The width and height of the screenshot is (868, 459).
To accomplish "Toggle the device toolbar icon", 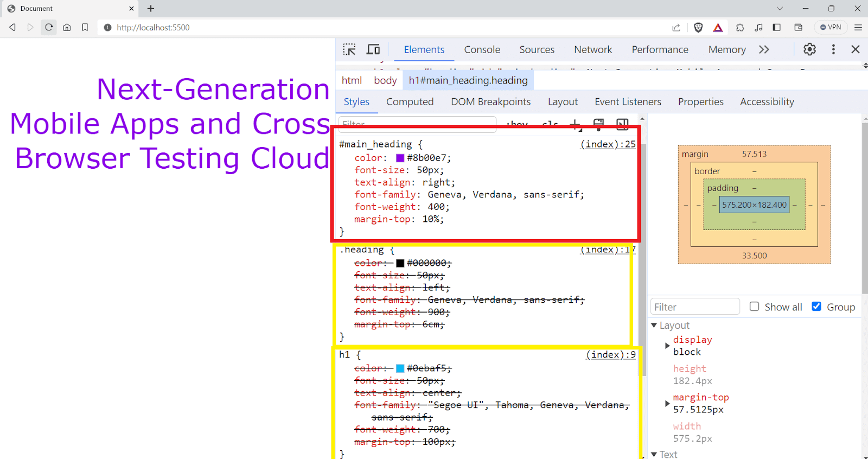I will [x=373, y=49].
